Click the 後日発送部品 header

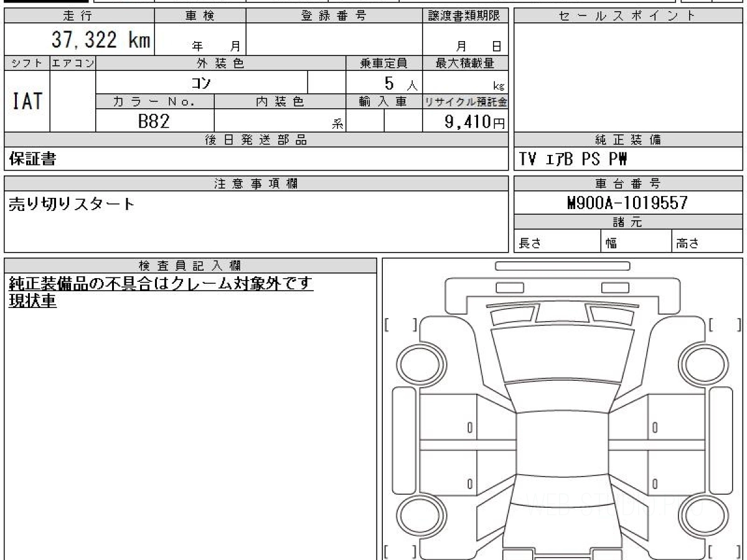coord(256,140)
